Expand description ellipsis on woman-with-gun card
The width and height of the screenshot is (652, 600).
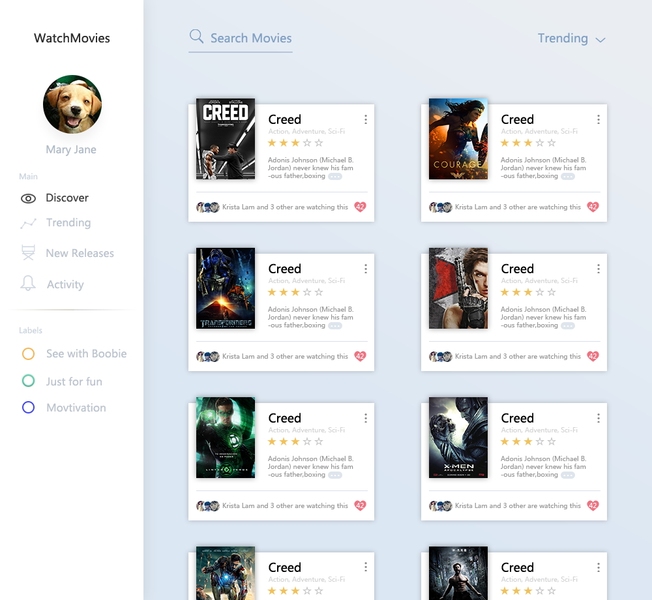(x=568, y=326)
